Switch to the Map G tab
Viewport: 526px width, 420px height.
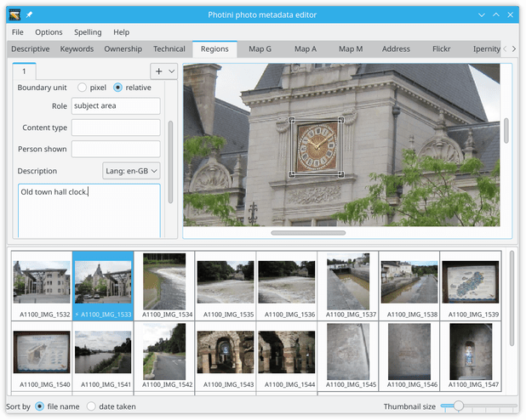coord(260,49)
